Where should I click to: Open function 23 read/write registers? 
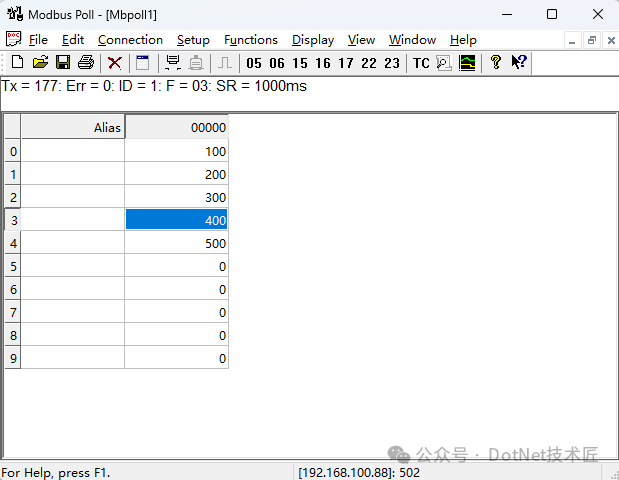tap(392, 63)
